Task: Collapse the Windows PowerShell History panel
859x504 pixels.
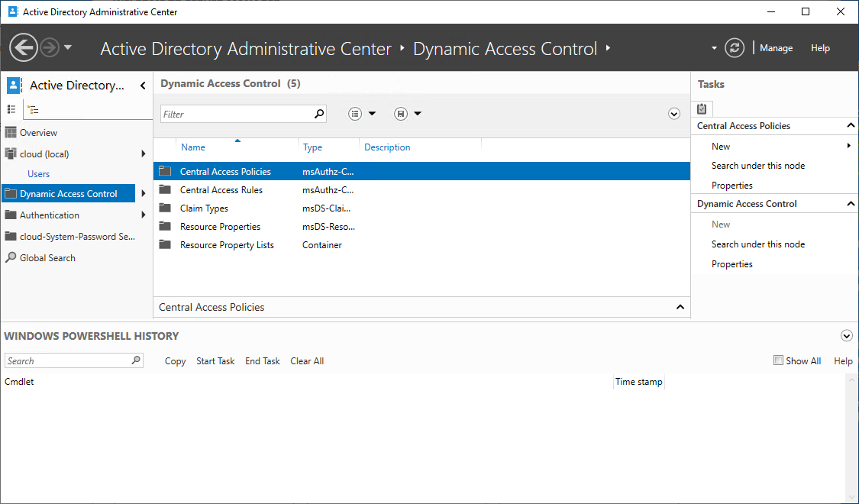Action: 846,336
